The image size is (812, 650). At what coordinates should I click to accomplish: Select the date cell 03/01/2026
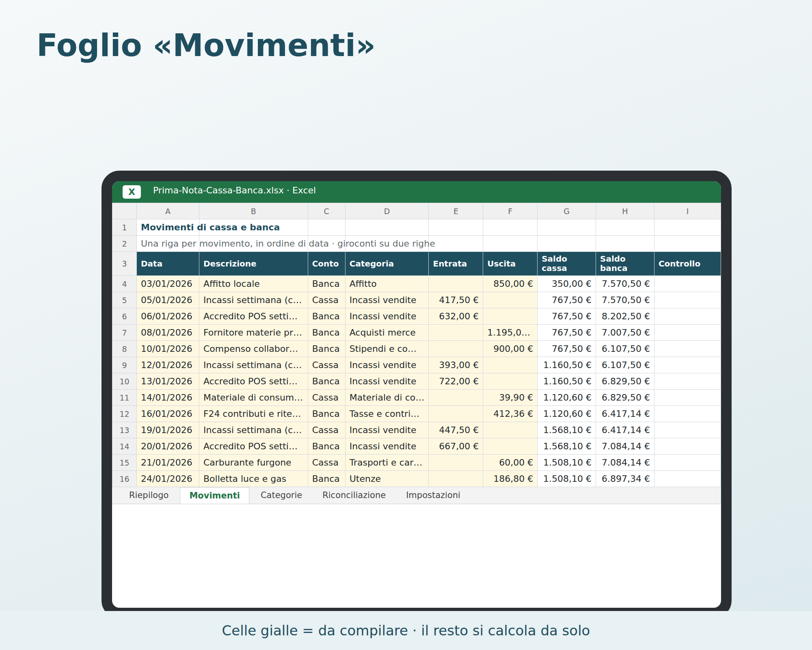(168, 284)
